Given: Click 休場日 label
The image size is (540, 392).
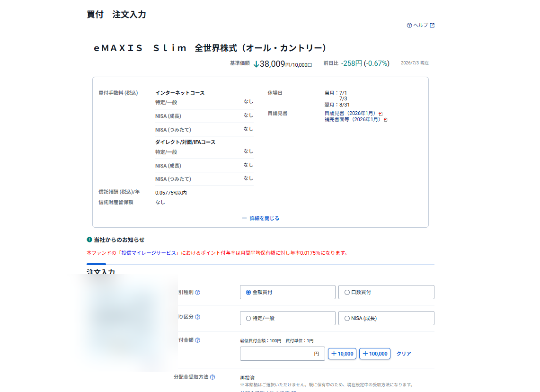Looking at the screenshot, I should pyautogui.click(x=275, y=93).
